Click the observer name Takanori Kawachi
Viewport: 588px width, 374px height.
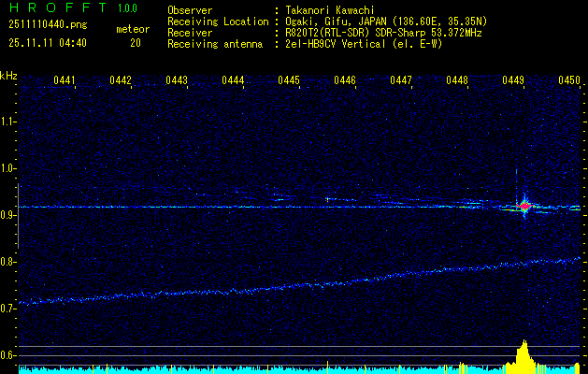(330, 10)
